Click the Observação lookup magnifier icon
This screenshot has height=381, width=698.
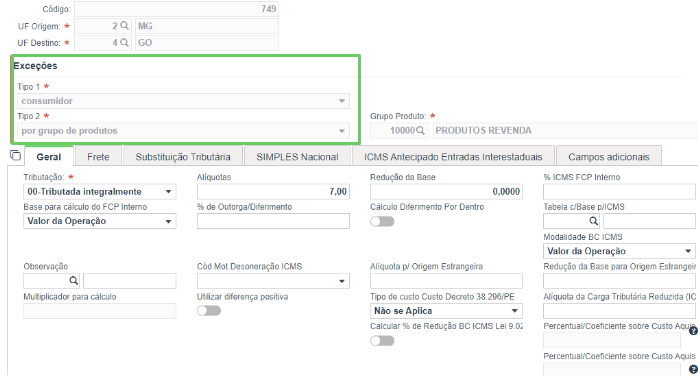coord(73,280)
